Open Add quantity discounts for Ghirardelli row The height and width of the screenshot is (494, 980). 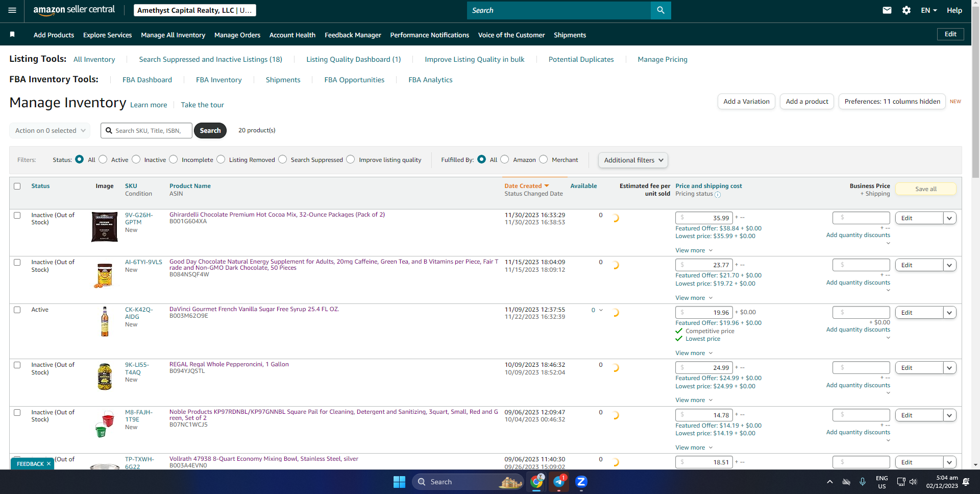pos(858,235)
